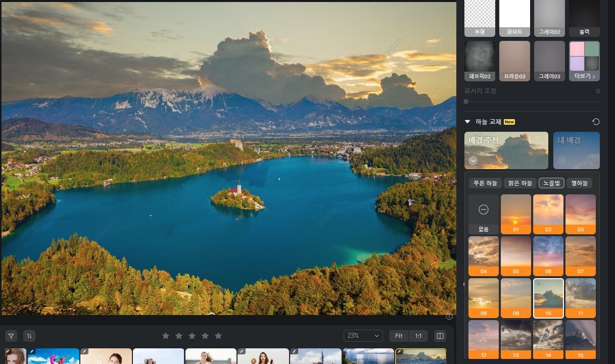The width and height of the screenshot is (615, 364).
Task: Expand the 내 배경 card chevron
Action: (562, 161)
